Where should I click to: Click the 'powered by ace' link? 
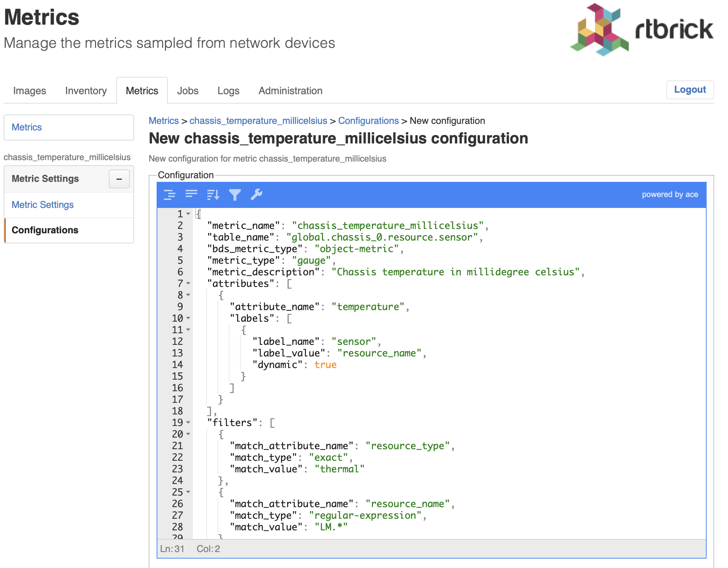[670, 195]
